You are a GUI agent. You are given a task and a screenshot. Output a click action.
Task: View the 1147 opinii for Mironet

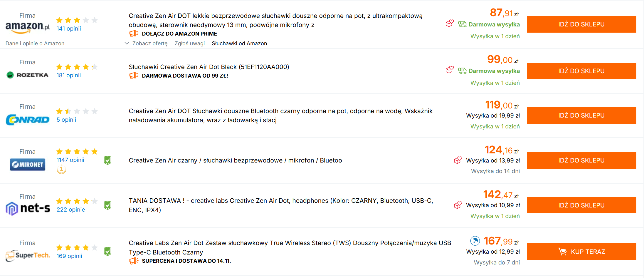tap(70, 160)
